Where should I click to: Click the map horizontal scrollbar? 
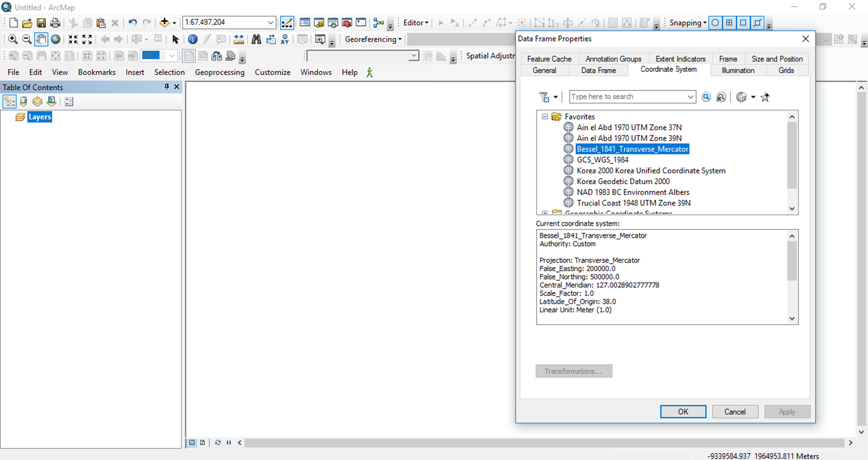pos(545,443)
